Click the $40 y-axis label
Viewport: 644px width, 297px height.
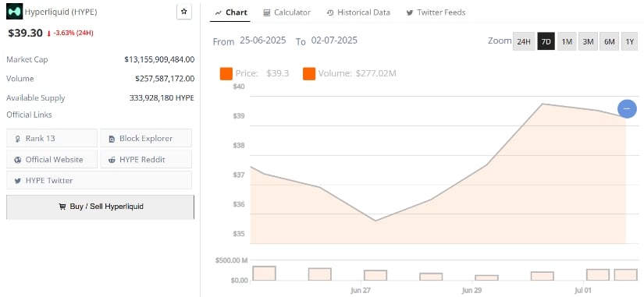click(x=239, y=87)
